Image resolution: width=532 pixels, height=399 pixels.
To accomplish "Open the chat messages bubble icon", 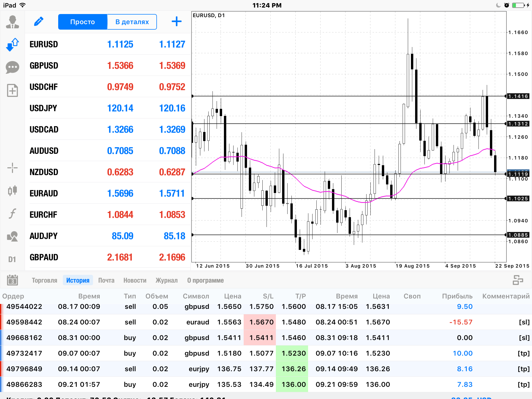I will (x=12, y=68).
